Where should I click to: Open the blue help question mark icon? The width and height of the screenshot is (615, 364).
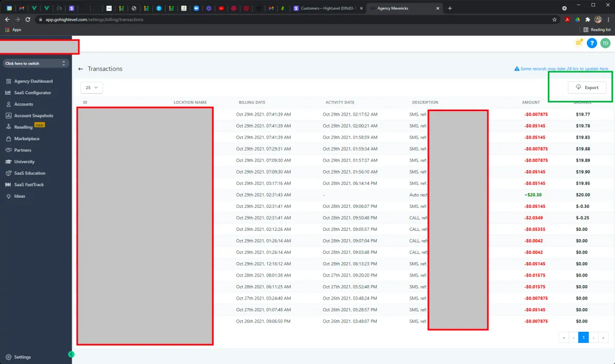[x=591, y=44]
